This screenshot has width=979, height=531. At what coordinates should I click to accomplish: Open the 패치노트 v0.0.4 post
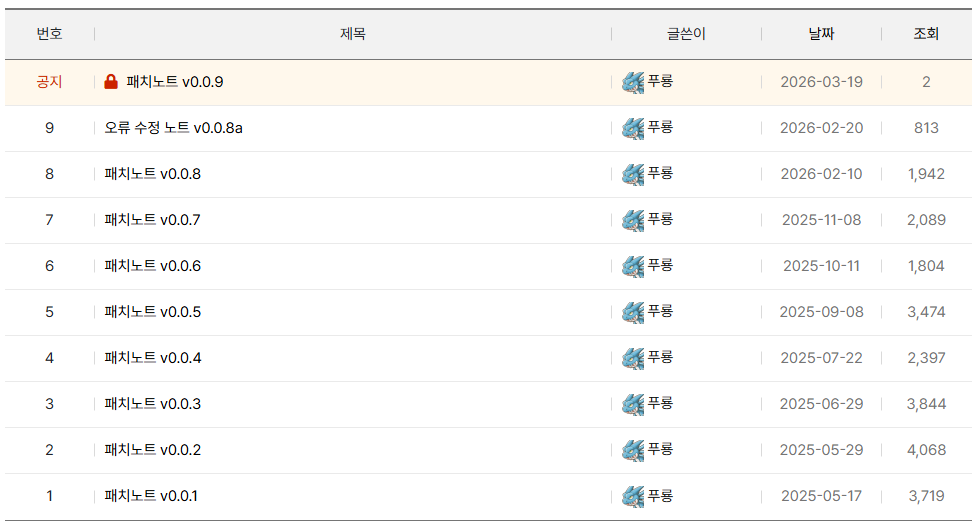(152, 358)
